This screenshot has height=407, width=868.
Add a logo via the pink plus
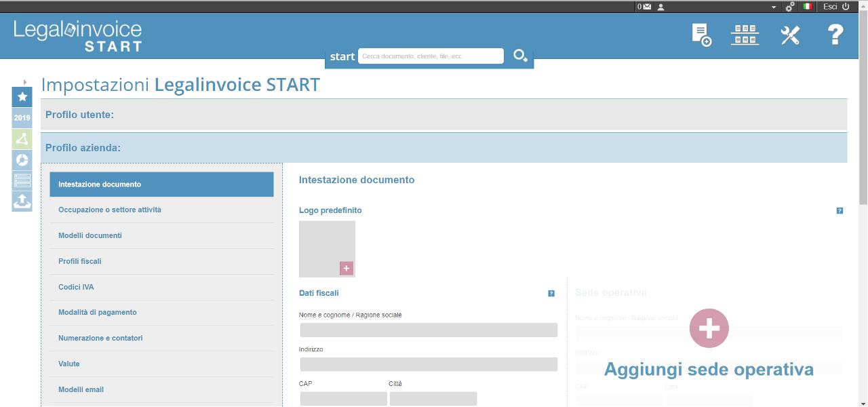[347, 269]
